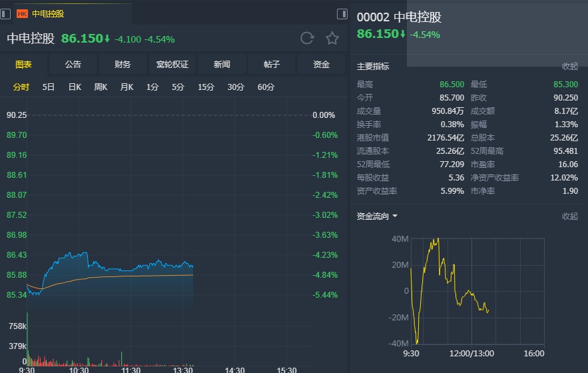Open the 新闻 tab
Image resolution: width=588 pixels, height=373 pixels.
click(x=222, y=65)
